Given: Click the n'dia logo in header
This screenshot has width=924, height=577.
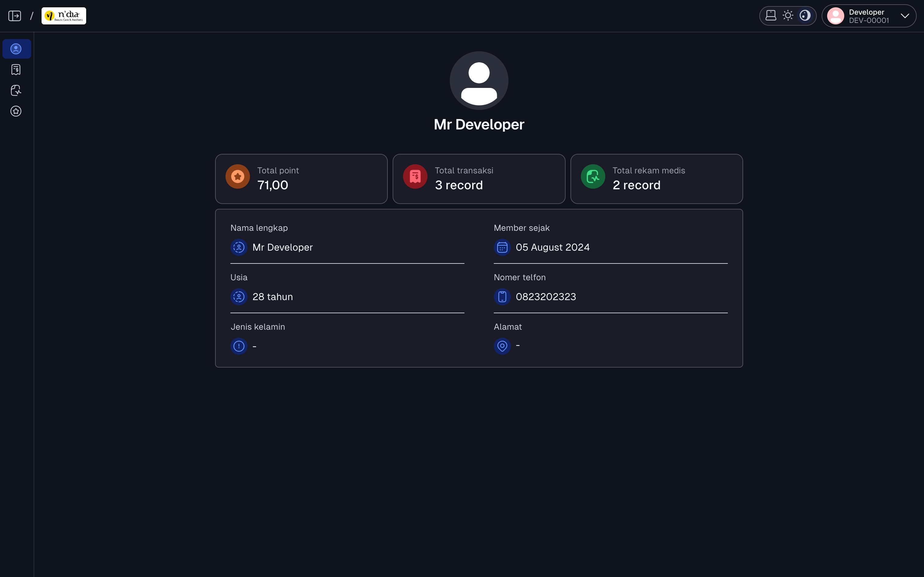Looking at the screenshot, I should tap(64, 16).
